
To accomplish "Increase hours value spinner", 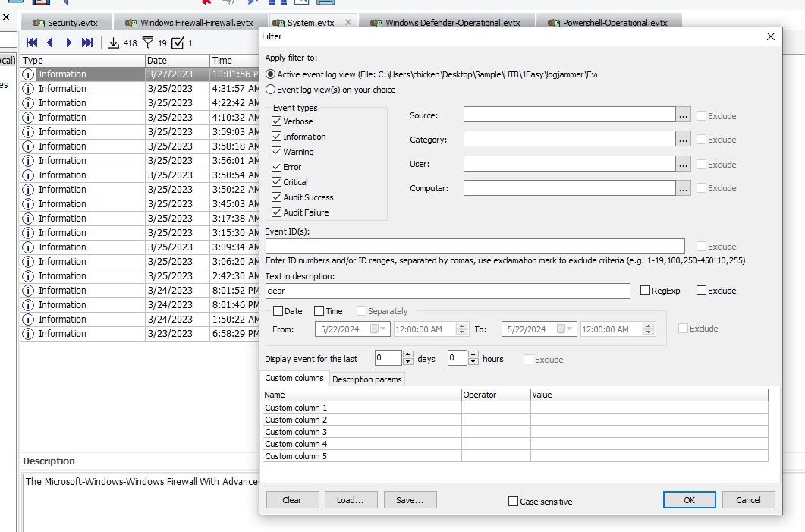I will 473,354.
